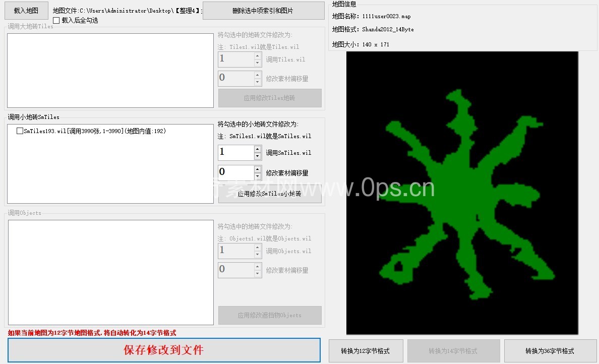Decrease SmTiles 修改素材偏移量 with down arrow
The width and height of the screenshot is (599, 364).
click(258, 176)
